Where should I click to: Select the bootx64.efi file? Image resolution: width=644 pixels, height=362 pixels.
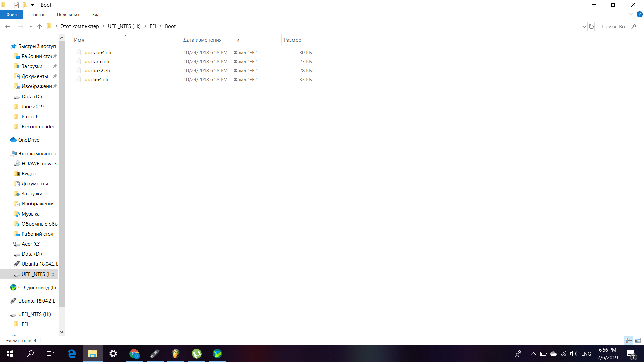pos(96,79)
